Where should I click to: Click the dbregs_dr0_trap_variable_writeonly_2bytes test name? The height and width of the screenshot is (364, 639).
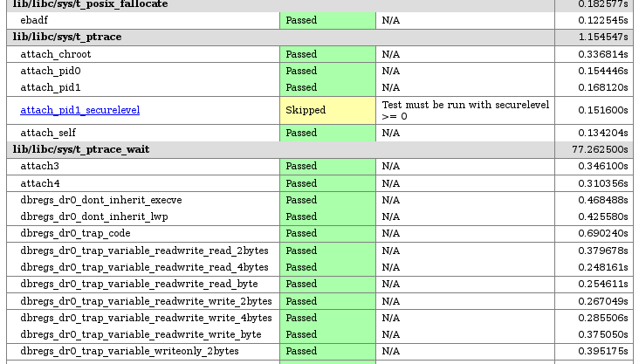coord(129,351)
